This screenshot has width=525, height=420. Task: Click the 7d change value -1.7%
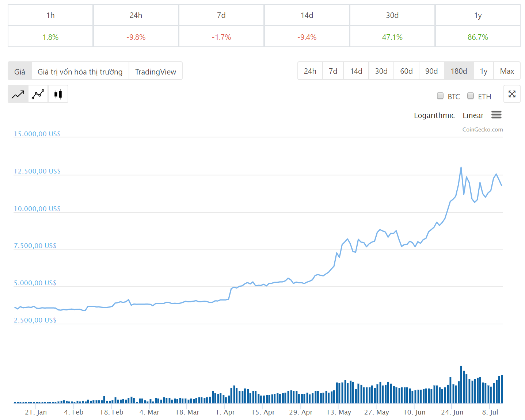(221, 37)
